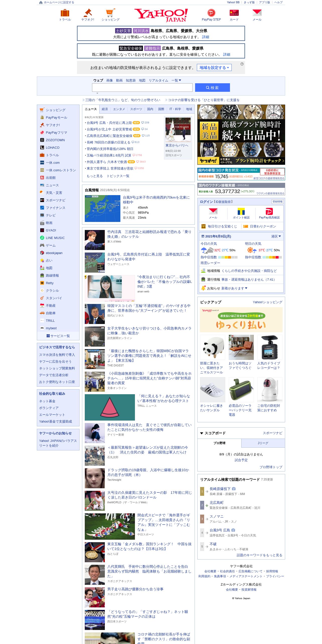
Task: Click the スポーツナビ sidebar icon
Action: [42, 200]
